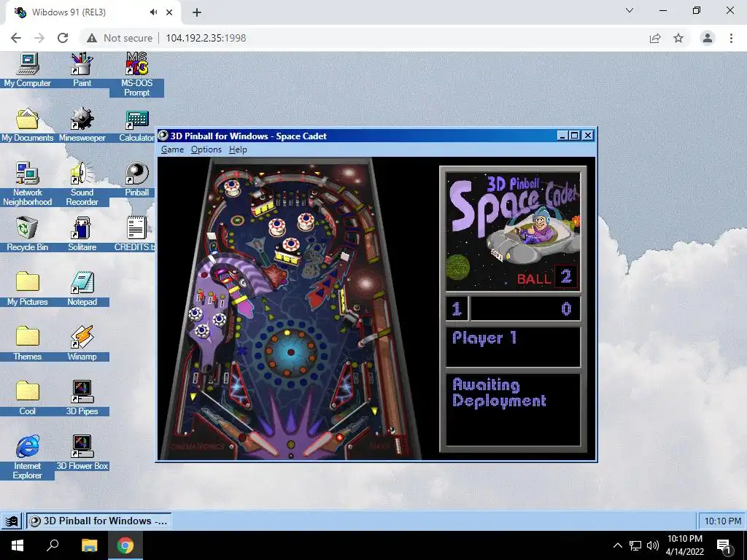
Task: Click the Not secure warning indicator
Action: [x=120, y=38]
